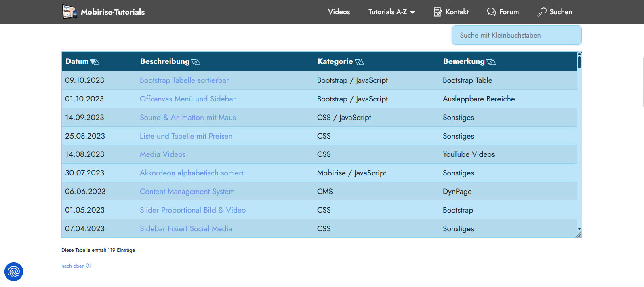Viewport: 644px width, 287px height.
Task: Click the blue fingerprint privacy icon
Action: 14,272
